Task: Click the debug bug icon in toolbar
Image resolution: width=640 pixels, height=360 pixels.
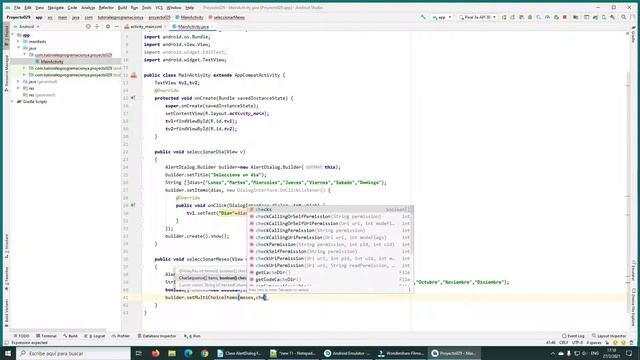Action: click(530, 17)
